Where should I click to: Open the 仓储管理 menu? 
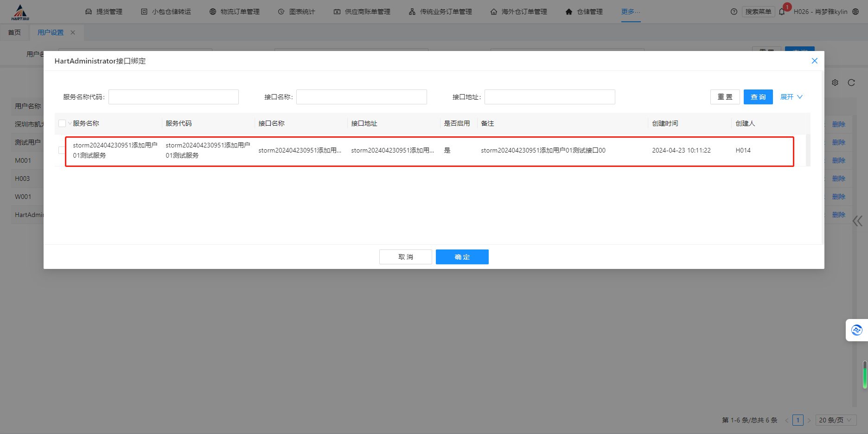(584, 12)
